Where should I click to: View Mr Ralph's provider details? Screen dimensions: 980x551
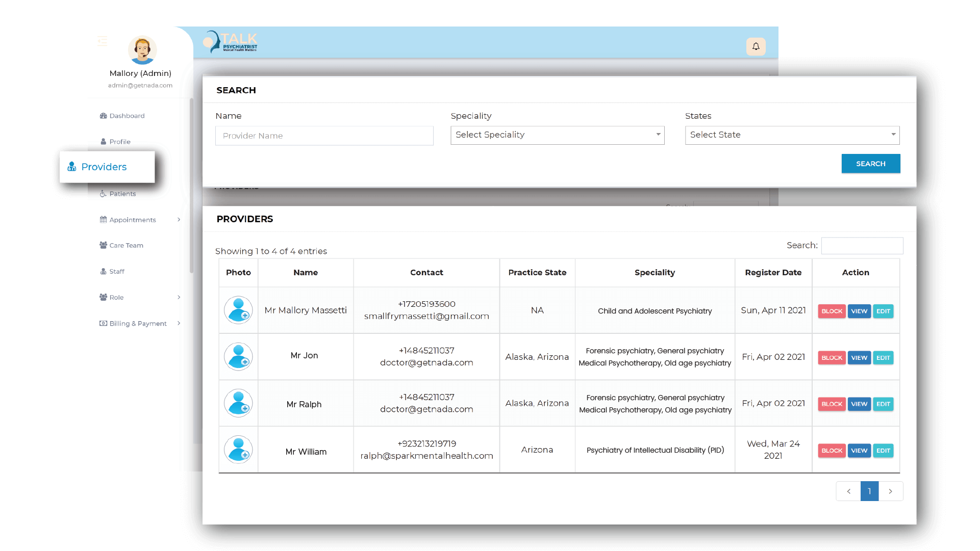click(x=859, y=404)
